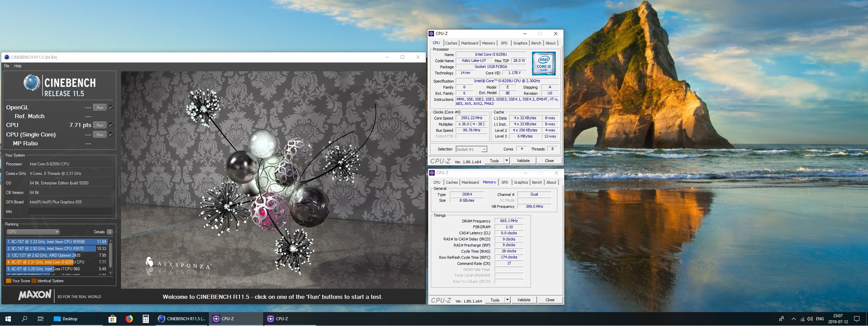Click the orange Your Score legend swatch
Viewport: 868px width, 326px height.
tap(8, 281)
